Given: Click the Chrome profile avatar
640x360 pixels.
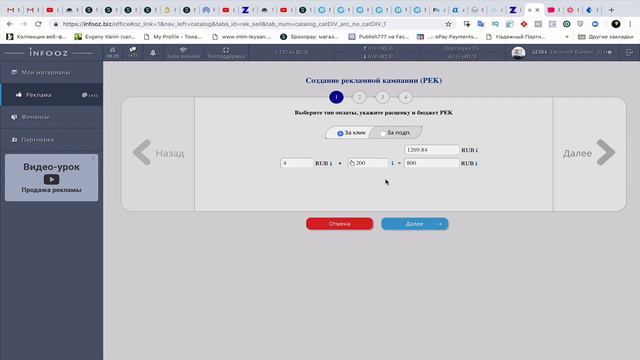Looking at the screenshot, I should click(x=616, y=24).
